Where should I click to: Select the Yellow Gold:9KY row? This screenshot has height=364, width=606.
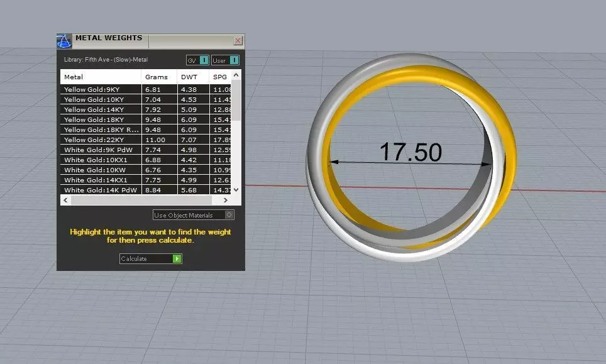tap(146, 89)
